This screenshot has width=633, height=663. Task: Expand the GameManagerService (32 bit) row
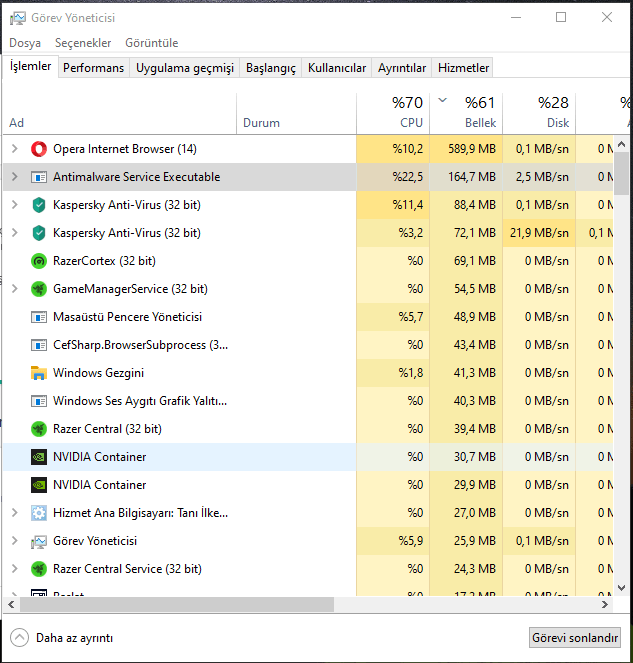pos(15,289)
